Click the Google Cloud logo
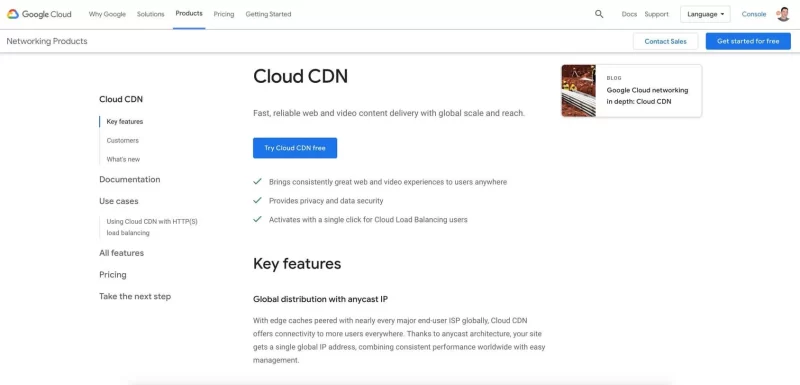Image resolution: width=800 pixels, height=385 pixels. [x=39, y=14]
